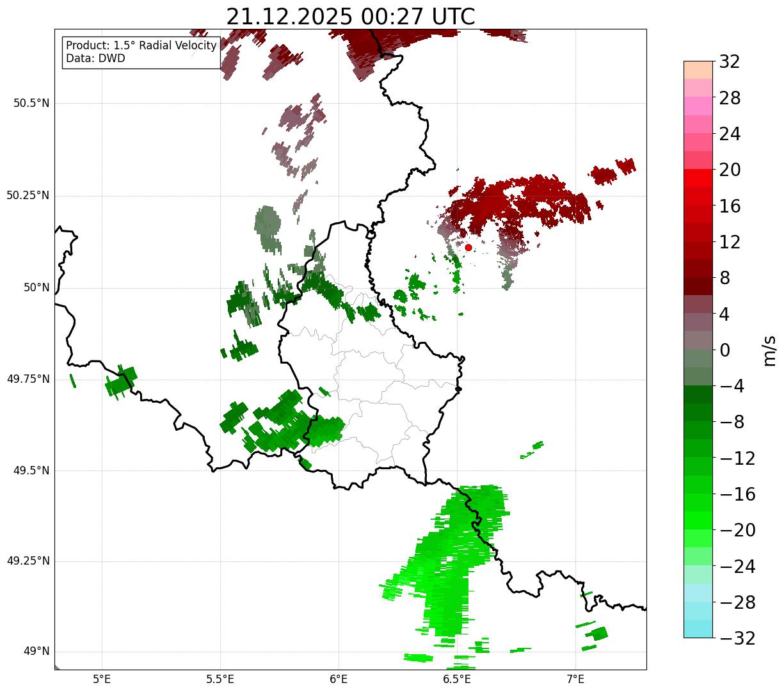Click the dark green colorbar swatch under −4
This screenshot has height=692, width=784.
698,394
